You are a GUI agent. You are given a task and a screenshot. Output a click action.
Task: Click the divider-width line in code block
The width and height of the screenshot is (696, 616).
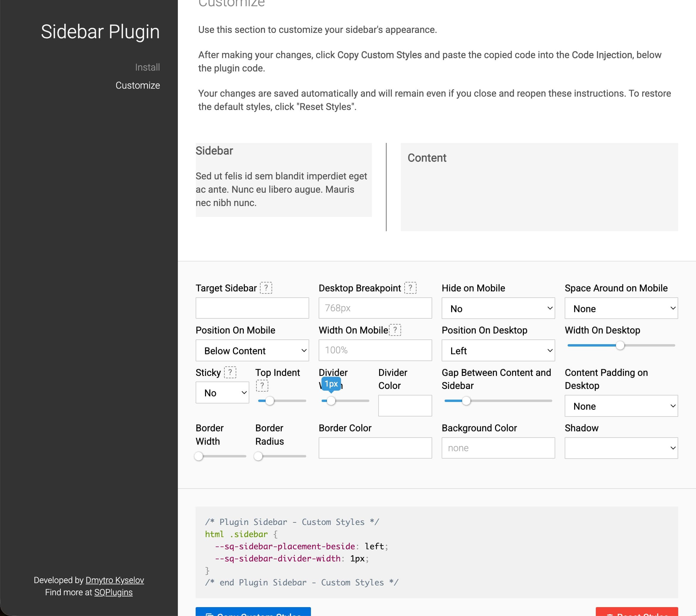pos(291,558)
